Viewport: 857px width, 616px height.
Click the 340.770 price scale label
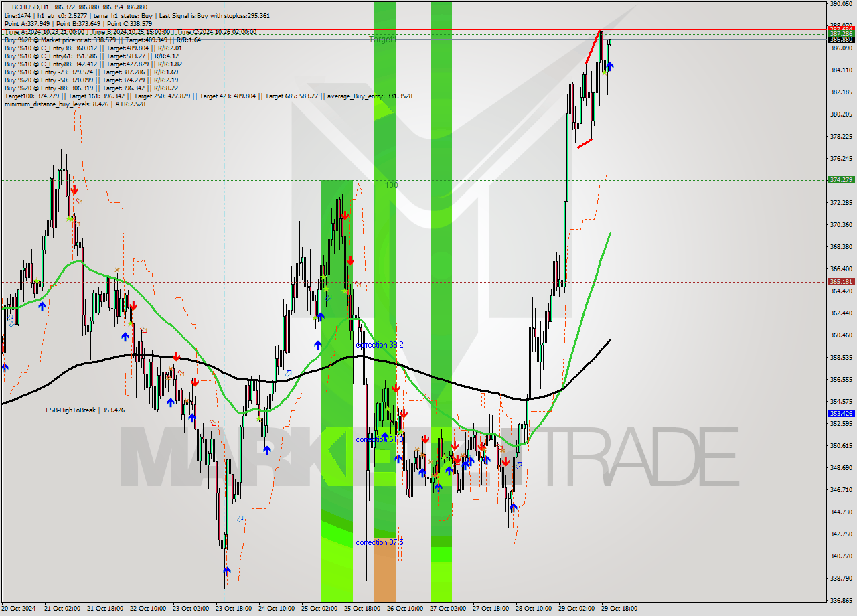click(841, 556)
